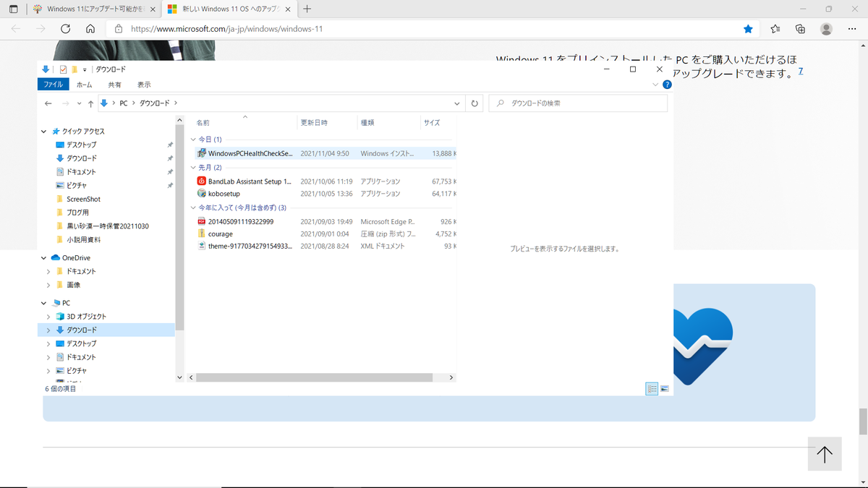This screenshot has width=868, height=488.
Task: Open 小説用資料 folder in quick access
Action: point(83,239)
